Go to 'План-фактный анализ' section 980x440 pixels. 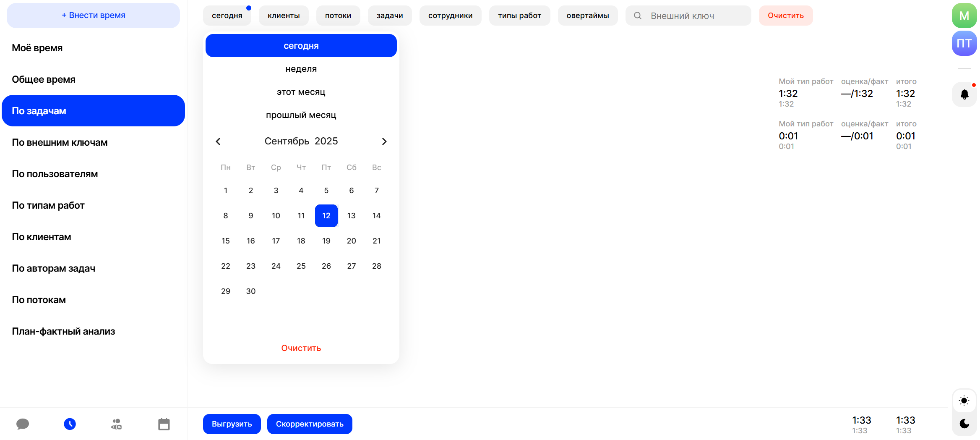click(x=63, y=331)
